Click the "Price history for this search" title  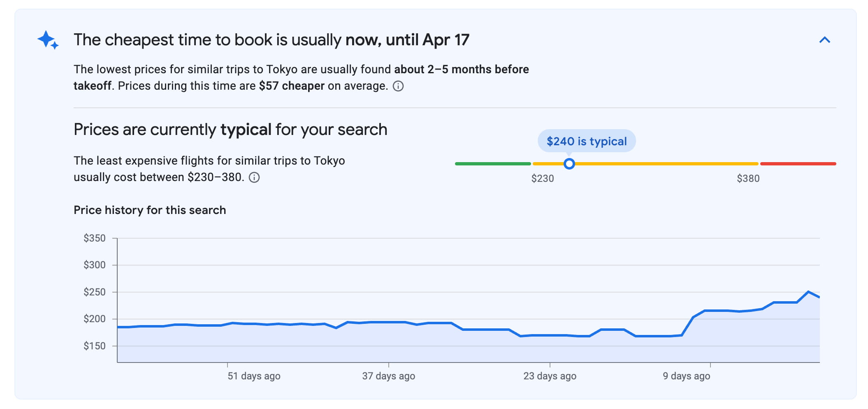[150, 210]
